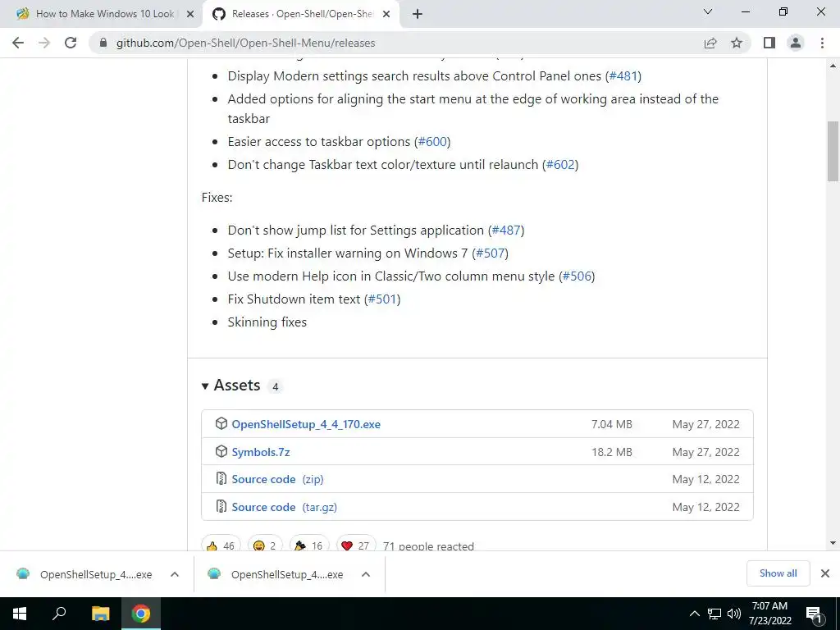Collapse the Assets section triangle
The height and width of the screenshot is (630, 840).
pyautogui.click(x=204, y=386)
